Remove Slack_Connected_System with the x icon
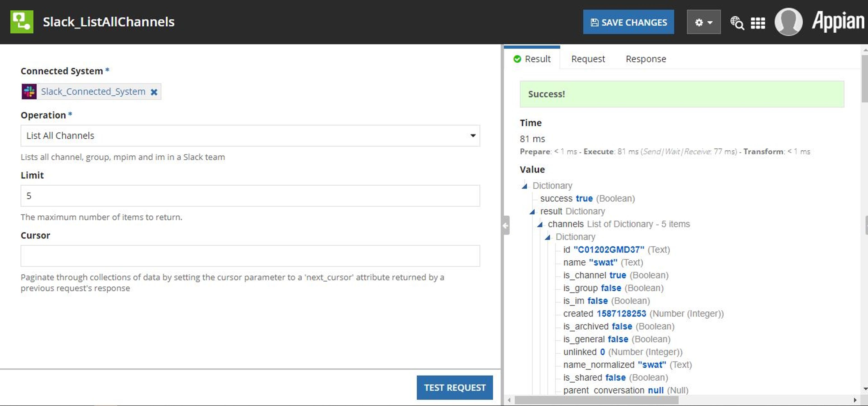The height and width of the screenshot is (406, 868). click(x=154, y=92)
